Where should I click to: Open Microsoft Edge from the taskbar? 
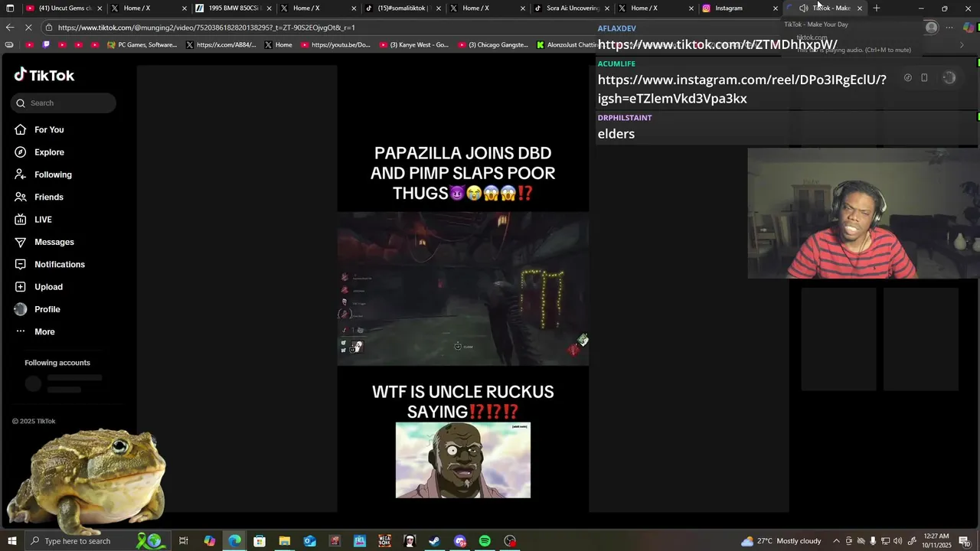234,541
